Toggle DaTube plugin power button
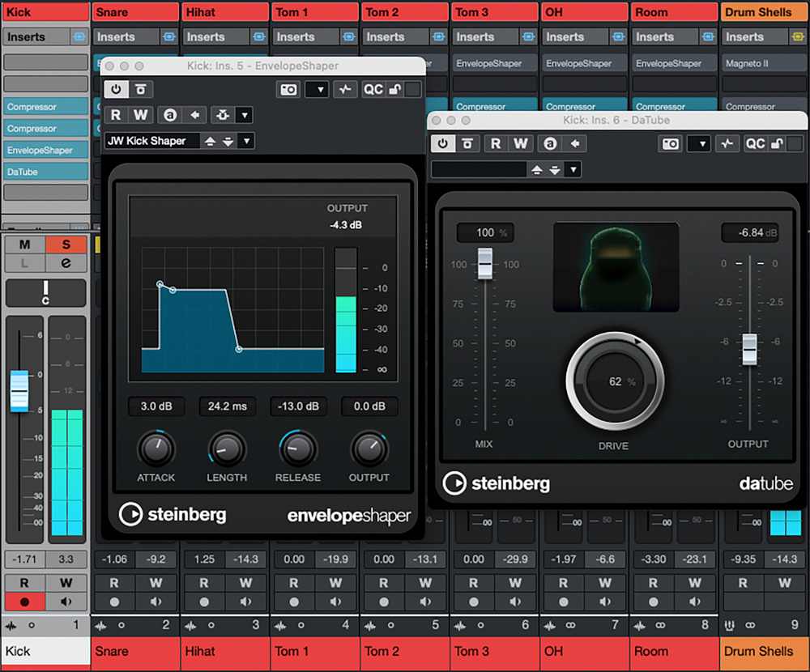This screenshot has width=810, height=672. pyautogui.click(x=443, y=143)
